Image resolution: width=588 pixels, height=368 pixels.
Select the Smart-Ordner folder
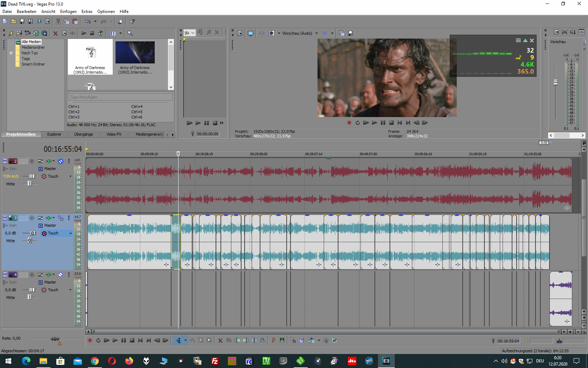tap(33, 64)
